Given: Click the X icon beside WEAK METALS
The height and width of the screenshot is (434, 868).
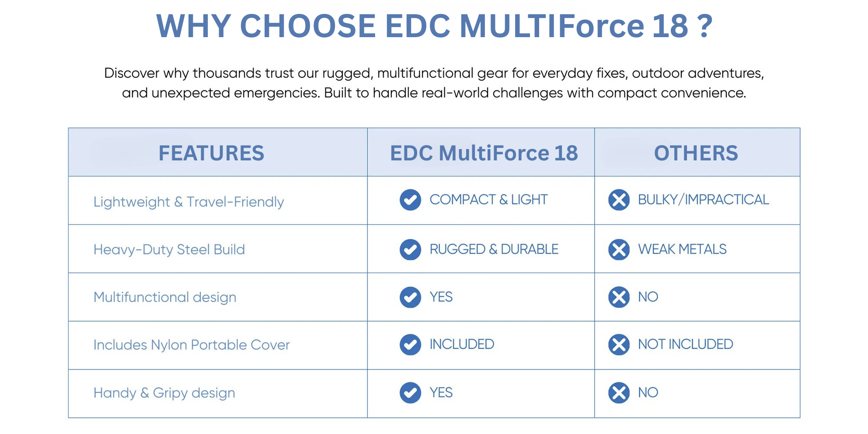Looking at the screenshot, I should coord(619,250).
